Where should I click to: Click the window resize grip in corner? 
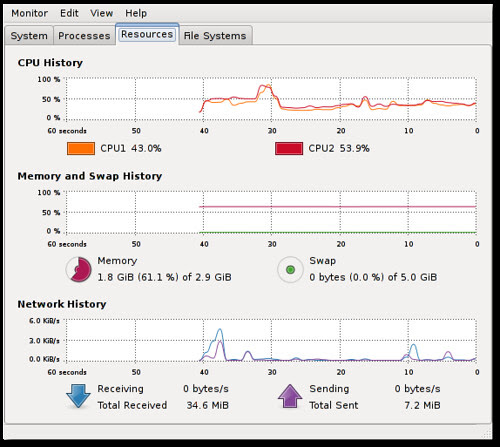click(487, 433)
